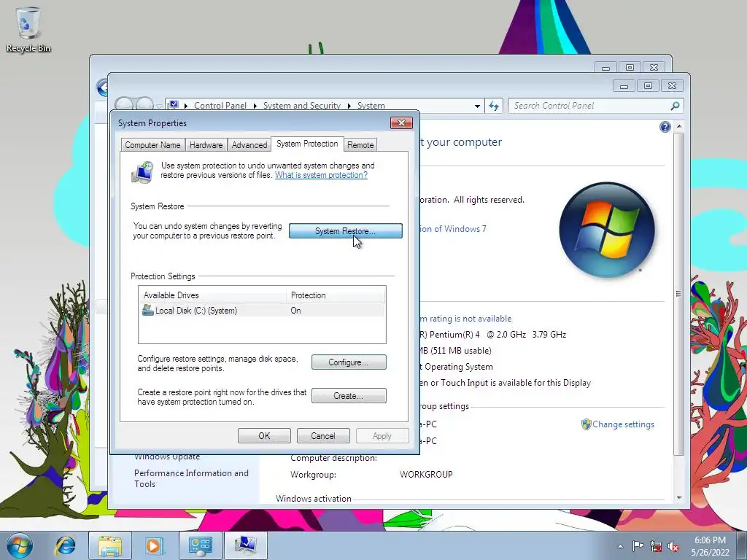Open the Action Center flag icon

tap(638, 546)
